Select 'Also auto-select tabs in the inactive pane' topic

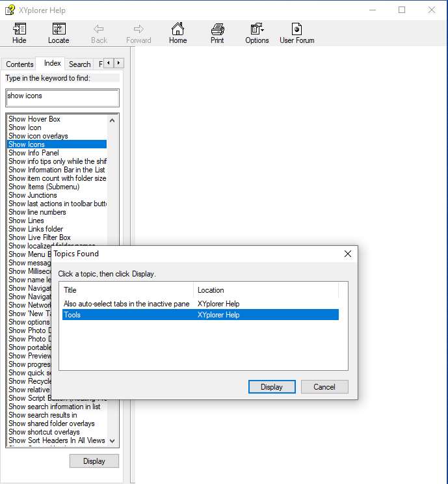[200, 304]
